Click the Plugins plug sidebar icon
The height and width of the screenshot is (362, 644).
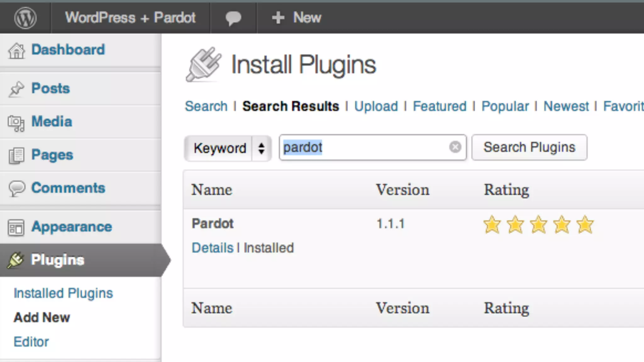coord(16,260)
